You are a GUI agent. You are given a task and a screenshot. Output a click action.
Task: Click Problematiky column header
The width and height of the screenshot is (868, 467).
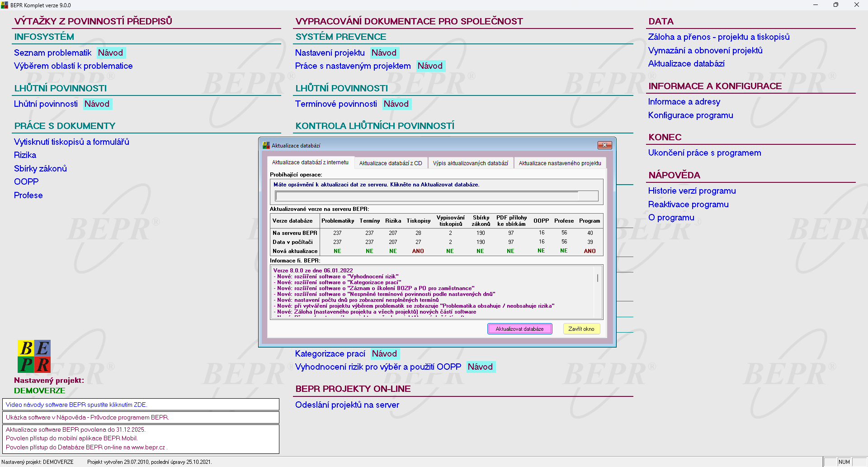click(338, 221)
